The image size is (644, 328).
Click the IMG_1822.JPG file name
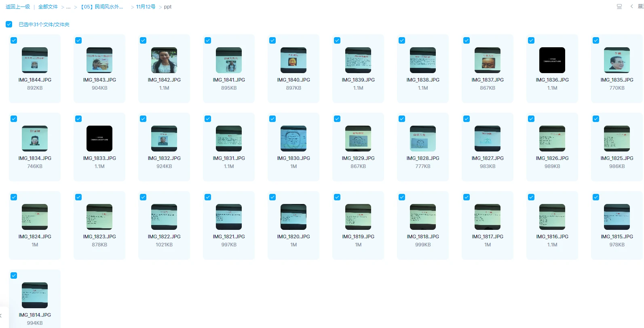click(164, 237)
